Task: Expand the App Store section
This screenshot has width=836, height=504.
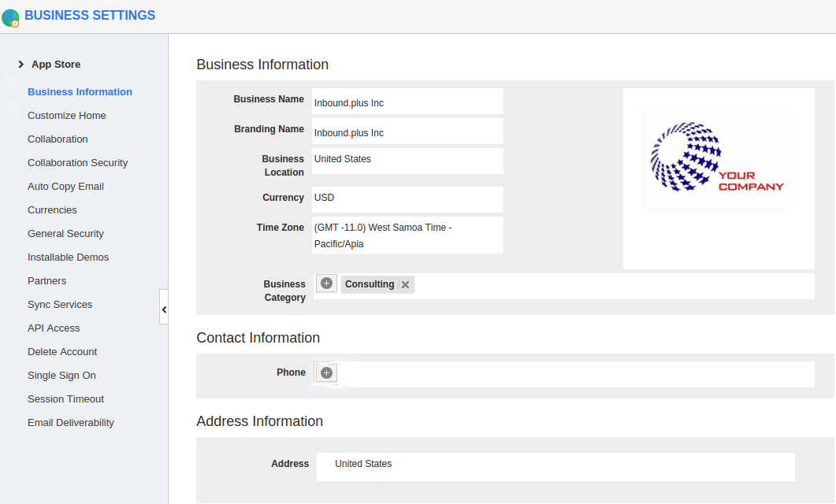Action: (x=49, y=65)
